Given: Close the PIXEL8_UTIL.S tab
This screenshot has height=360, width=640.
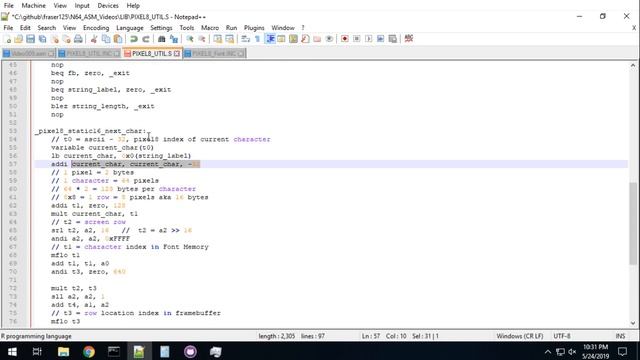Looking at the screenshot, I should tap(177, 53).
